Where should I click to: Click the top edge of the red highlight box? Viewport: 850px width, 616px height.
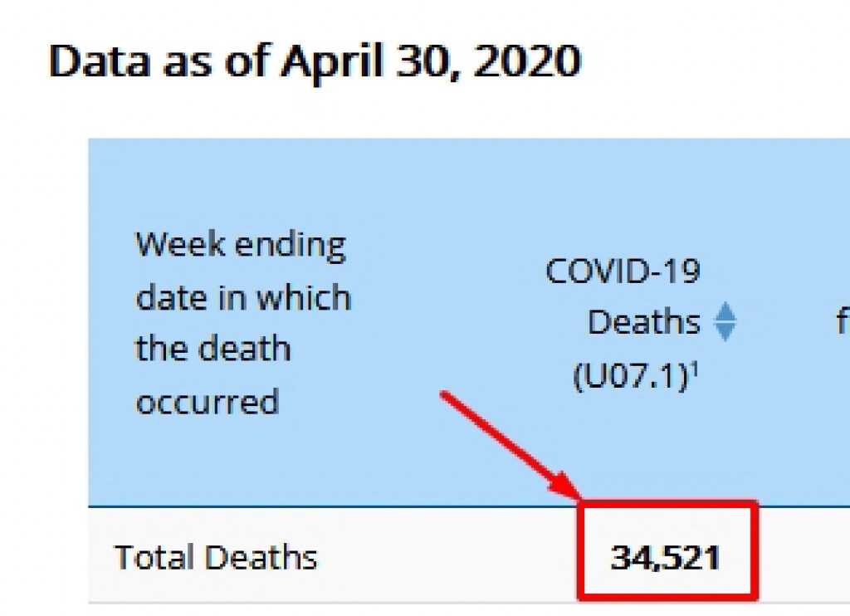click(x=668, y=503)
